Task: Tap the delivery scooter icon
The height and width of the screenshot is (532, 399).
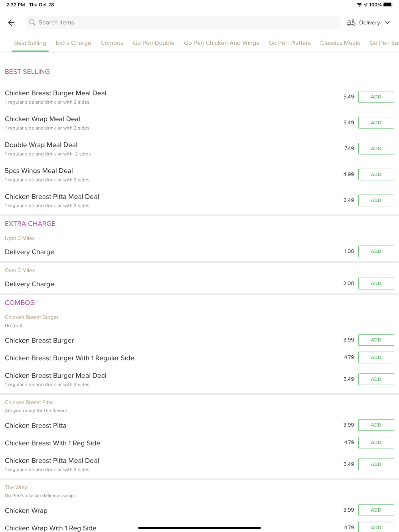Action: point(351,23)
